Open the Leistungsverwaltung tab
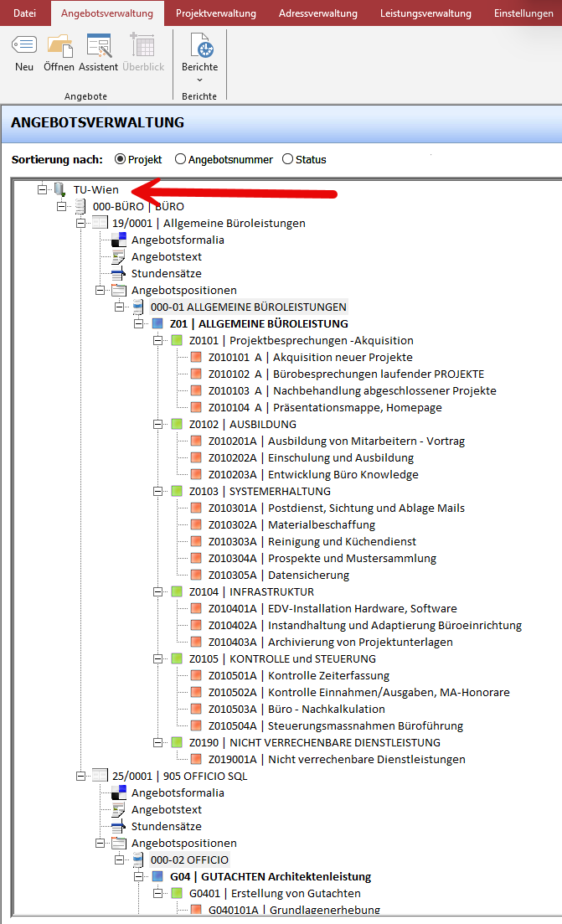The width and height of the screenshot is (562, 924). (425, 13)
